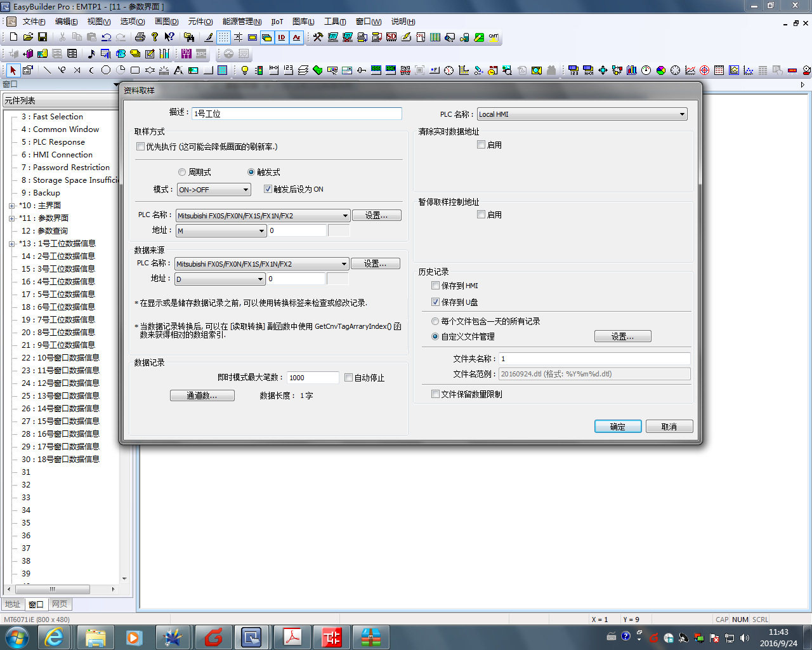Click the 描述 text field
This screenshot has height=650, width=812.
(x=296, y=114)
